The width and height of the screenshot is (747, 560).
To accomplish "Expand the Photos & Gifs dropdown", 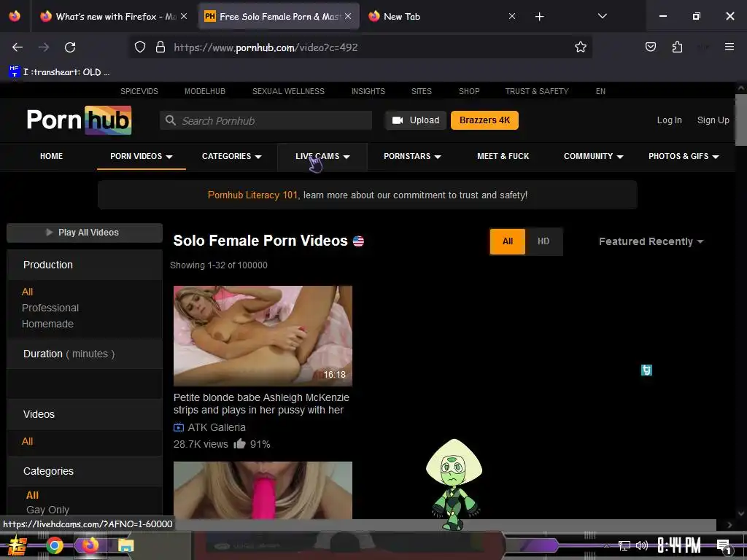I will [684, 156].
